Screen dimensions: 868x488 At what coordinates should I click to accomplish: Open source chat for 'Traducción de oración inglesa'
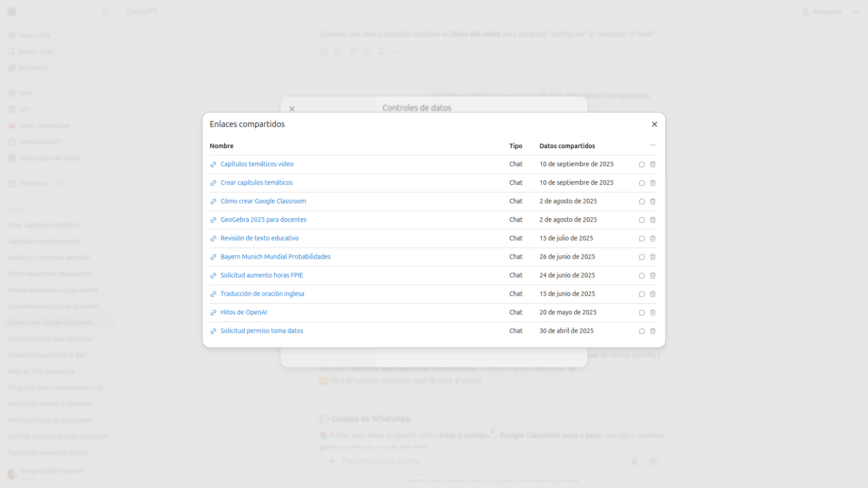(642, 294)
